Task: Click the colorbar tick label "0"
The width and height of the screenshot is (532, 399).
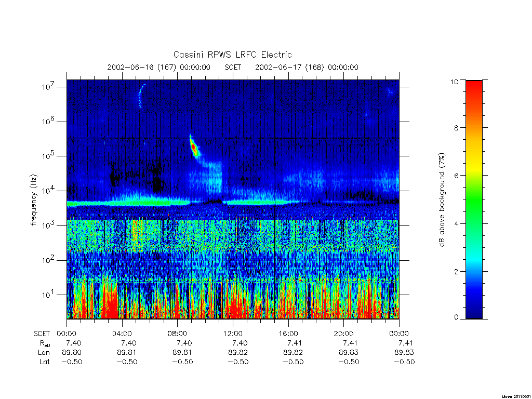Action: tap(456, 317)
